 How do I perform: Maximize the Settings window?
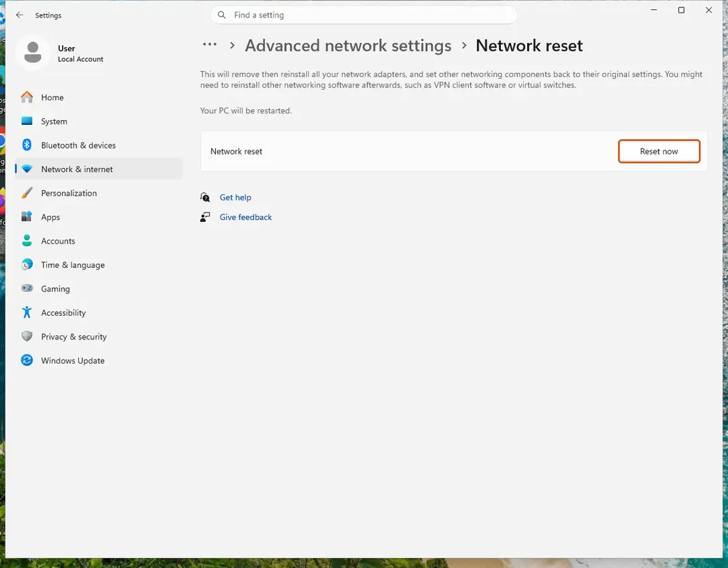[x=681, y=9]
